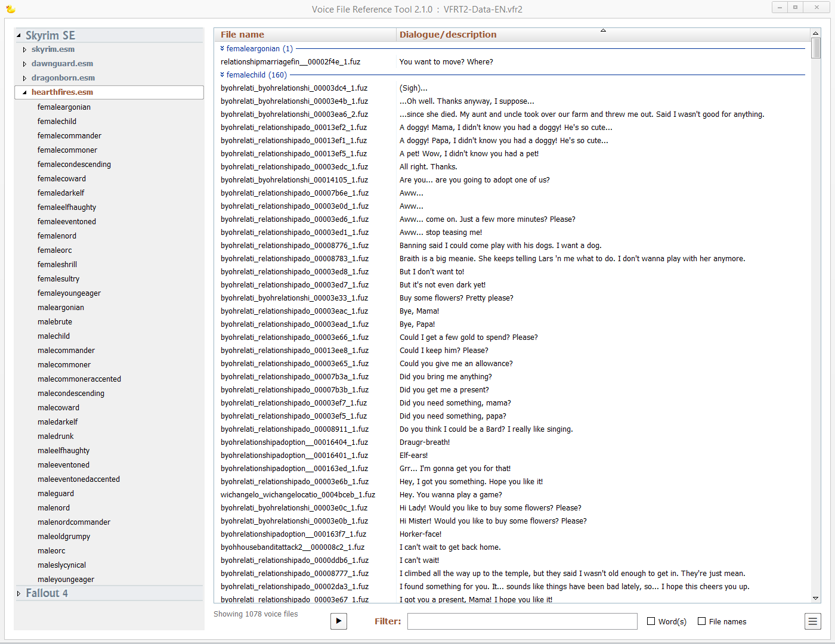Click the scrollbar down arrow
The image size is (835, 644).
click(815, 598)
